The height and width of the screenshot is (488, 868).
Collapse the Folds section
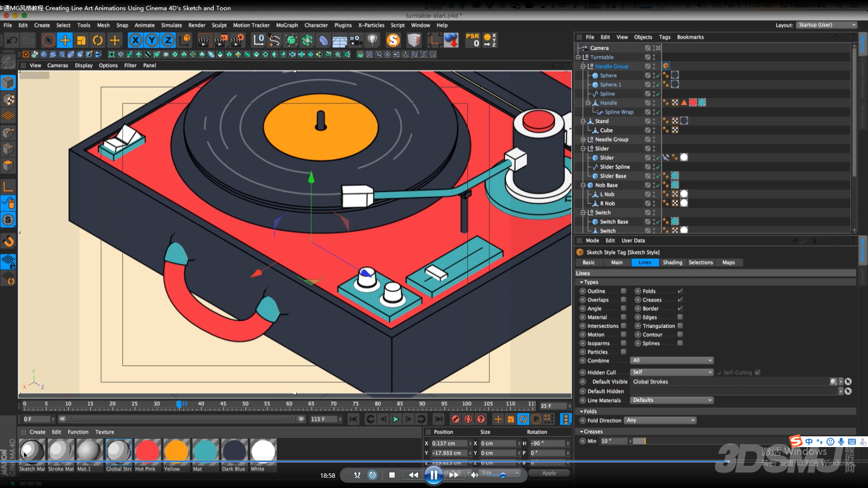(x=582, y=411)
